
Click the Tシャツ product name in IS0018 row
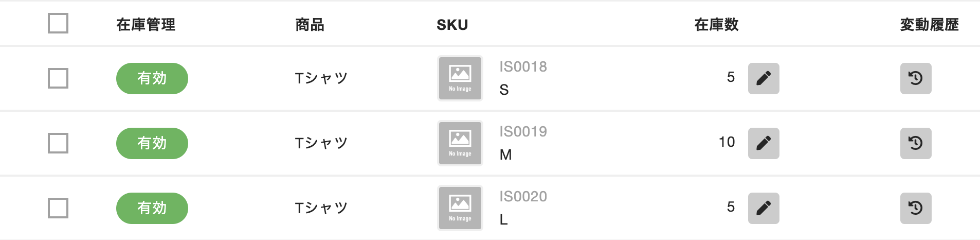(321, 78)
